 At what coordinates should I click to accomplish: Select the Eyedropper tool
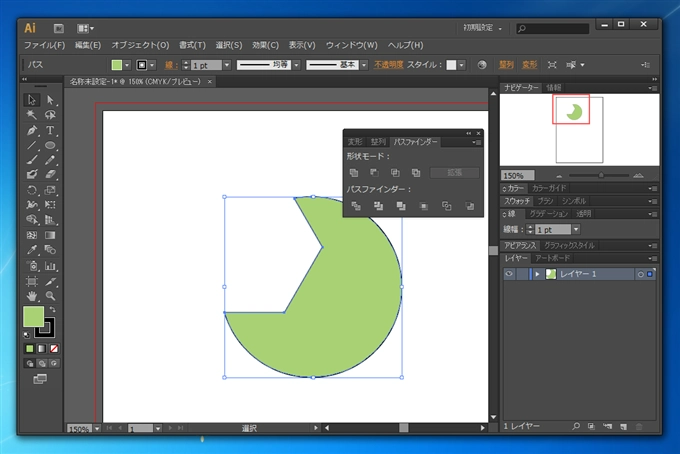click(31, 250)
